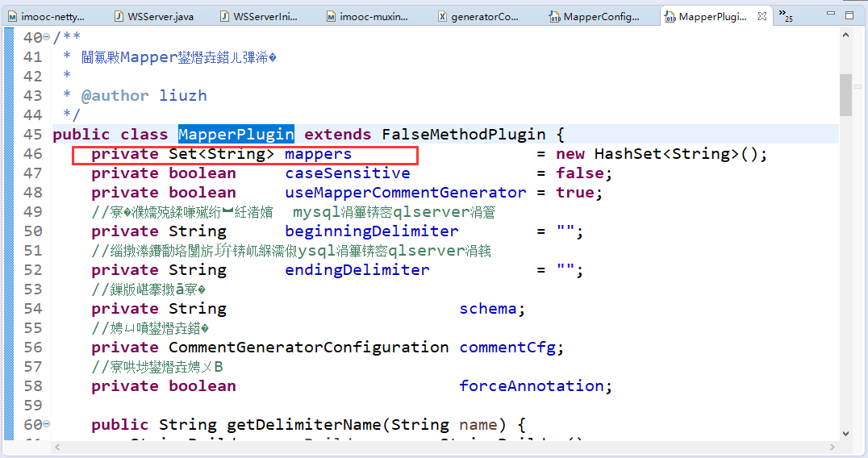The width and height of the screenshot is (868, 458).
Task: Click the commentCfg field name
Action: [507, 348]
